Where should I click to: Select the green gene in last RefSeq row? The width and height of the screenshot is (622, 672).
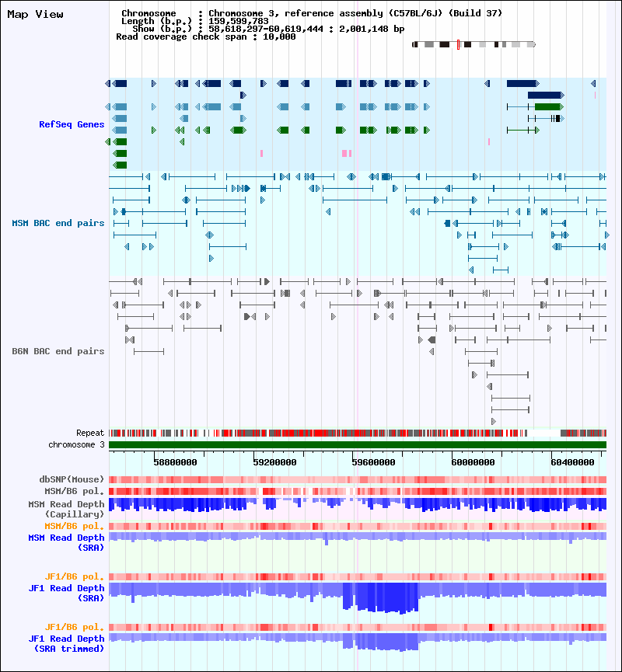coord(120,165)
